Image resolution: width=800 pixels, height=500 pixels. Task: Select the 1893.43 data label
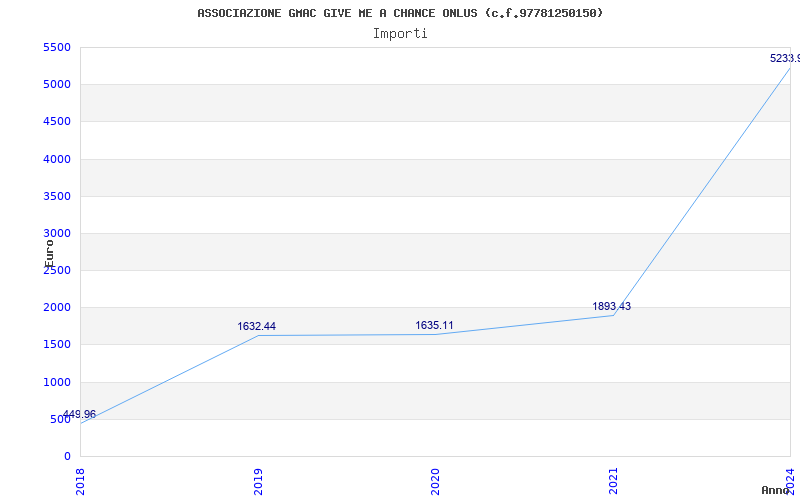[612, 307]
